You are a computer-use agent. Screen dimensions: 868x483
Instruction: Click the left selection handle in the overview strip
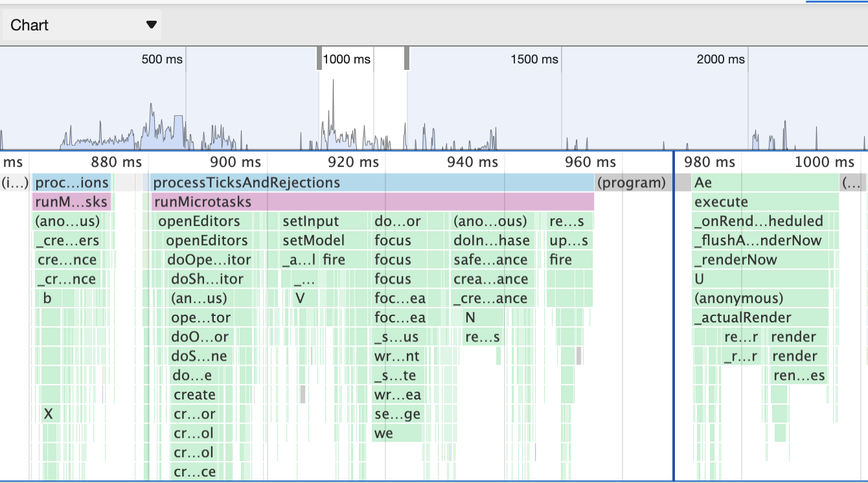pos(318,58)
